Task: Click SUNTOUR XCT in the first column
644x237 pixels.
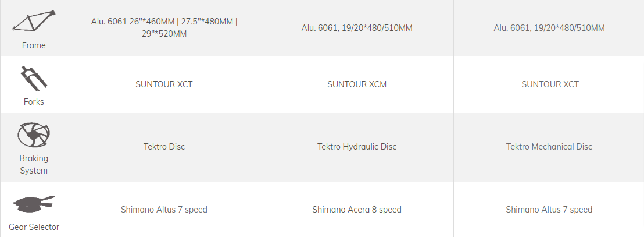Action: 164,84
